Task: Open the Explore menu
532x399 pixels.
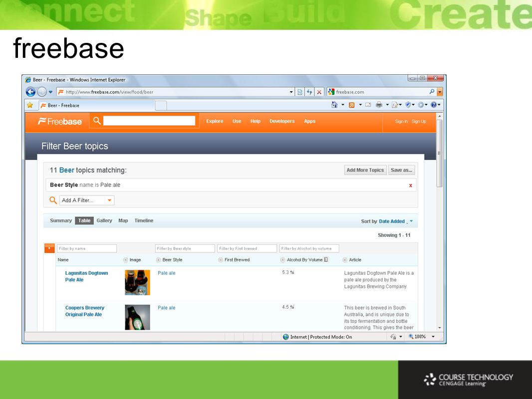Action: click(x=215, y=121)
